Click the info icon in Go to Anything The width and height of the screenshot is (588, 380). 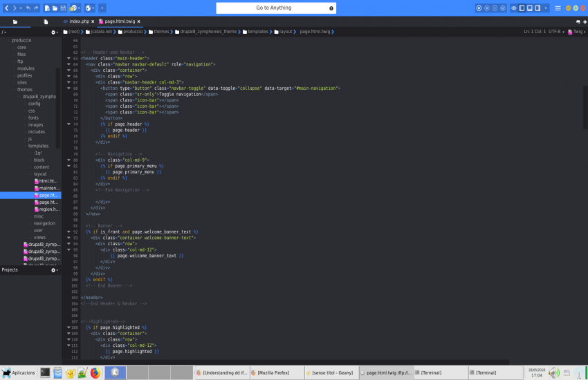coord(331,8)
